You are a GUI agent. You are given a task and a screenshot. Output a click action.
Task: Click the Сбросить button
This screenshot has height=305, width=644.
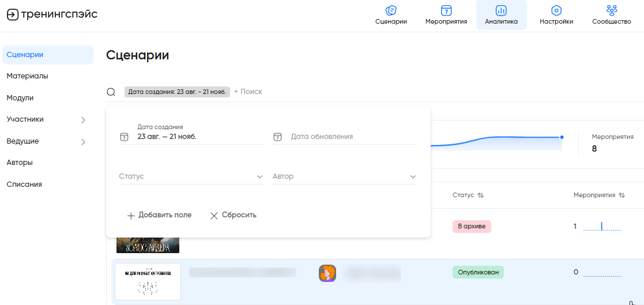[234, 215]
